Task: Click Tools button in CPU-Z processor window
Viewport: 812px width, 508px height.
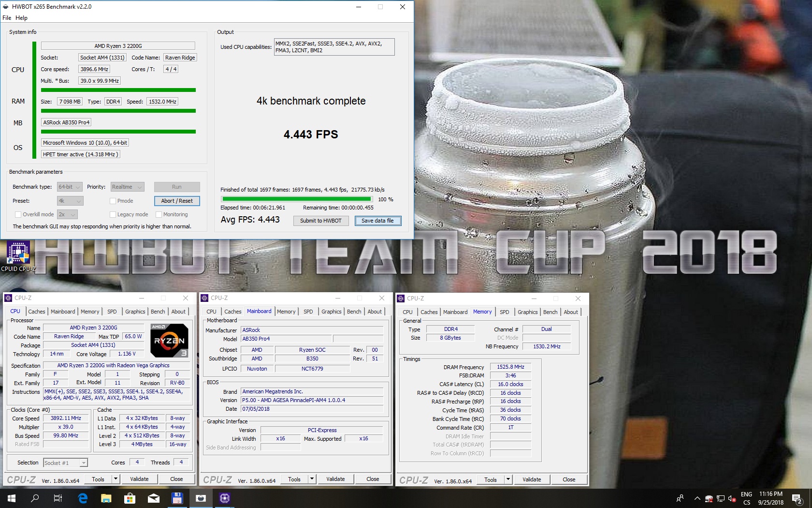Action: 98,479
